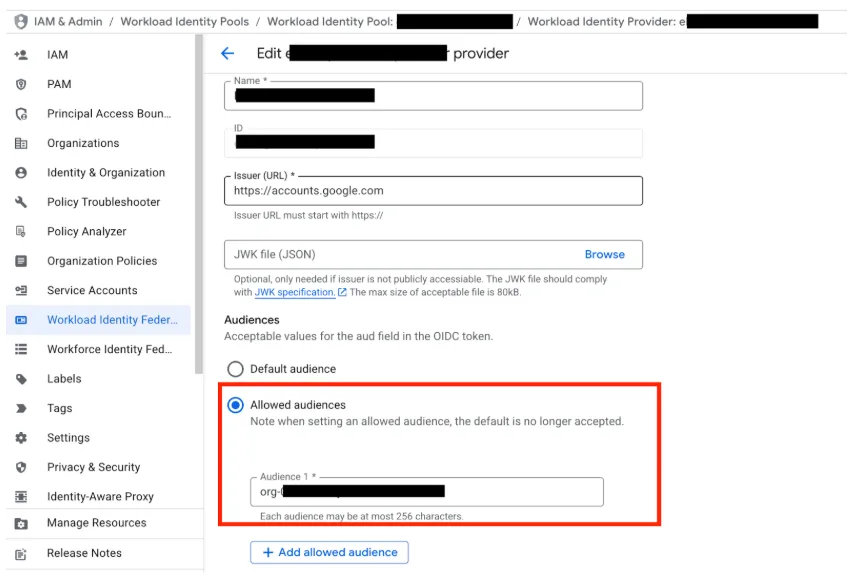Click the IAM & Admin shield icon
This screenshot has height=575, width=855.
click(x=21, y=21)
